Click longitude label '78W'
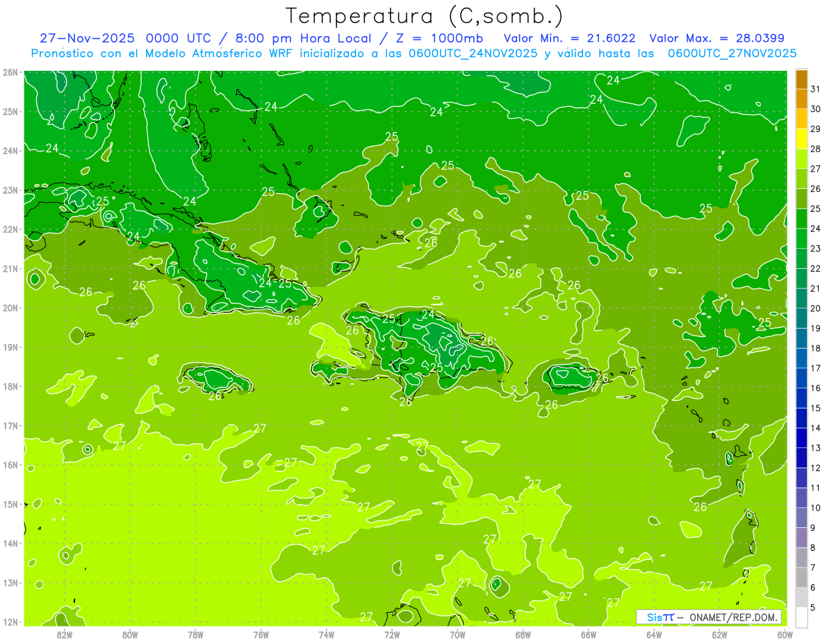 (x=195, y=634)
